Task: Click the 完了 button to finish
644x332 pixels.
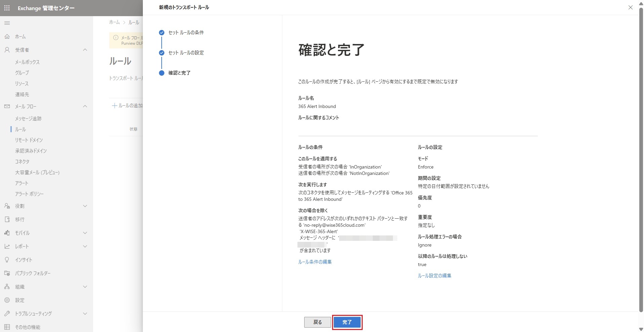Action: (347, 322)
